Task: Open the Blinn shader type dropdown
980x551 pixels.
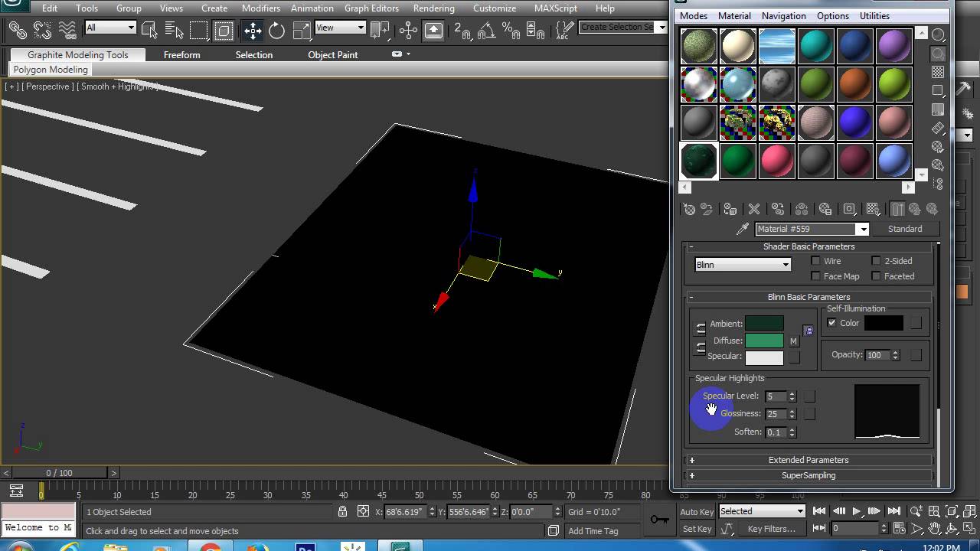Action: point(743,265)
